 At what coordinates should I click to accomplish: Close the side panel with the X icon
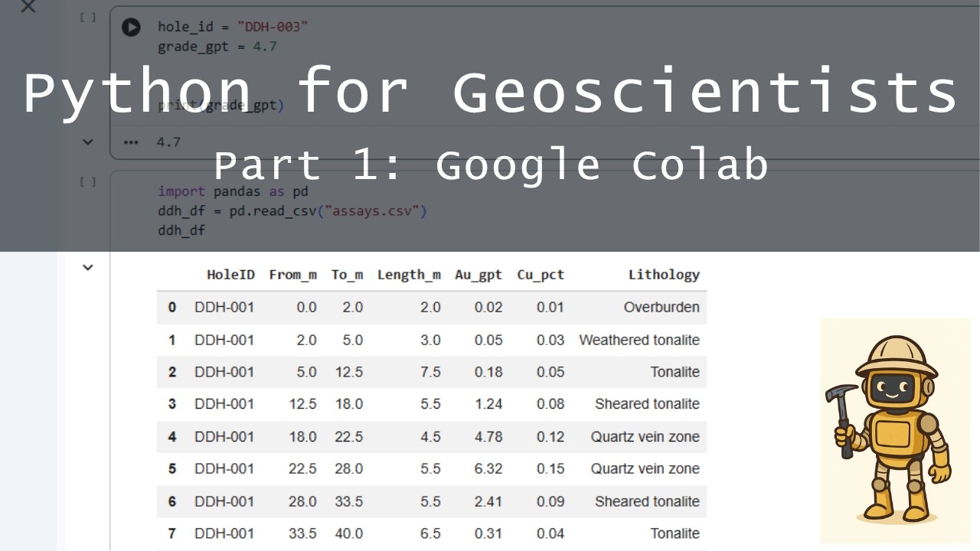coord(28,7)
